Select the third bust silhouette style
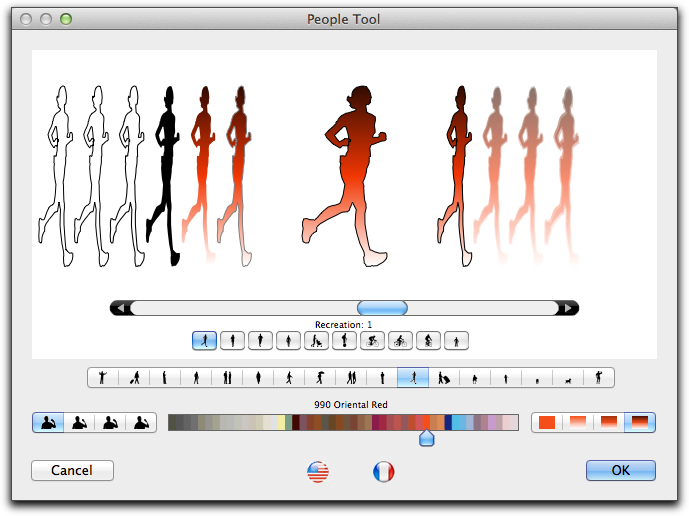This screenshot has width=689, height=516. tap(110, 422)
